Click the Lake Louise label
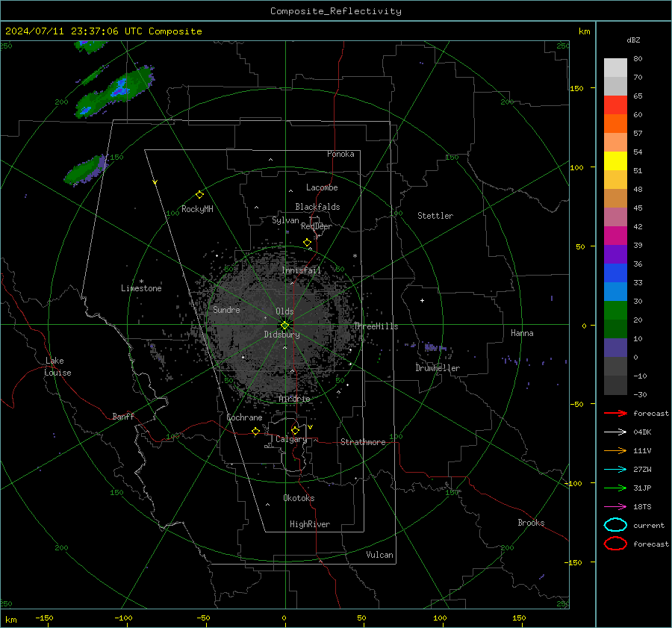672x628 pixels. tap(57, 367)
